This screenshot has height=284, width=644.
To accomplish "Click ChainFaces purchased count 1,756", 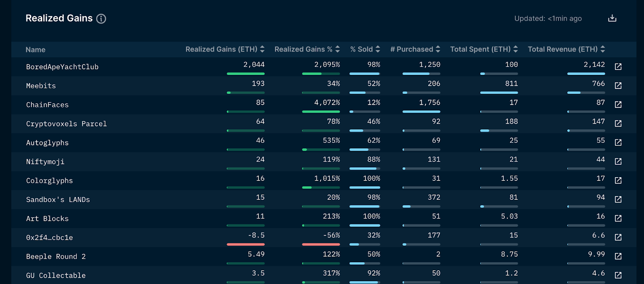I will coord(429,102).
